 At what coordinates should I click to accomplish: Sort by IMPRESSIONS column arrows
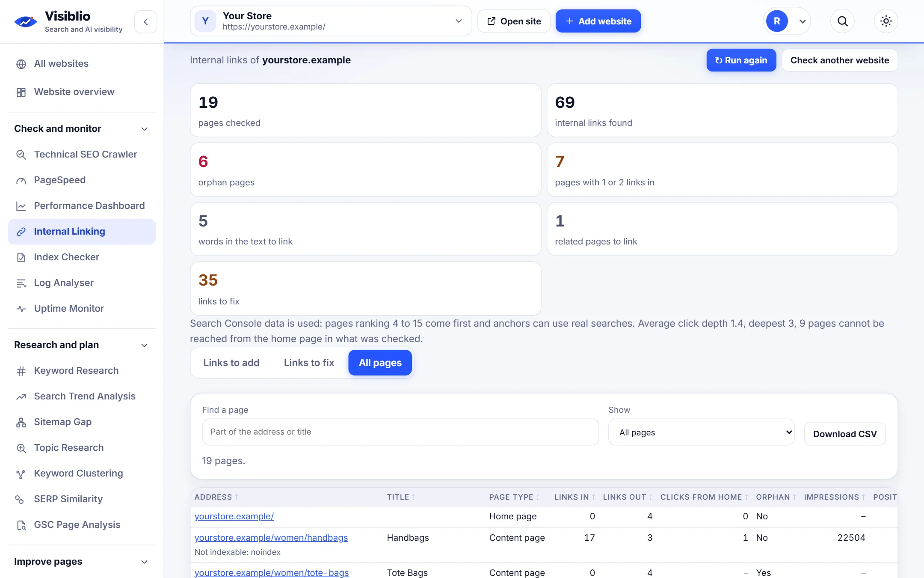click(x=864, y=497)
